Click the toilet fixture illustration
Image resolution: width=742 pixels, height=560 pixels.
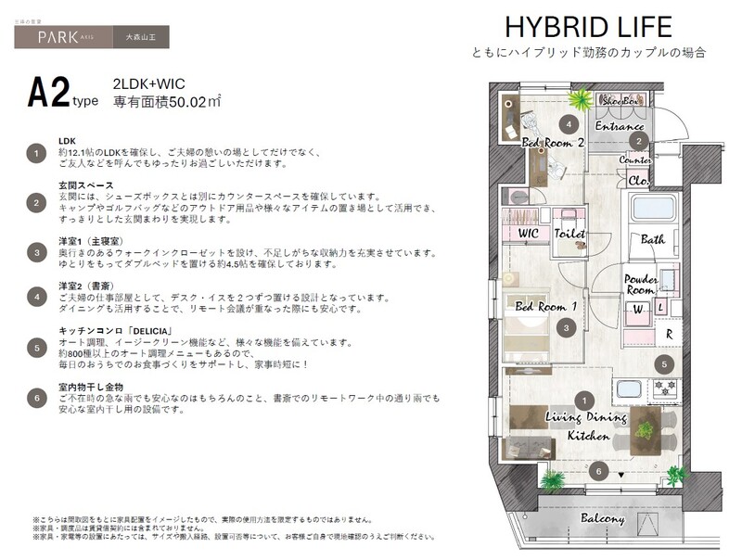(569, 220)
